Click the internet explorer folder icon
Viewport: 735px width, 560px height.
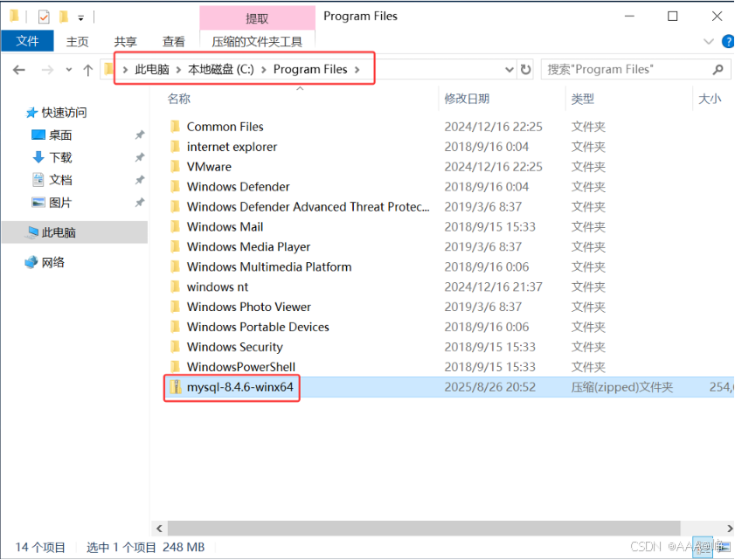(175, 147)
